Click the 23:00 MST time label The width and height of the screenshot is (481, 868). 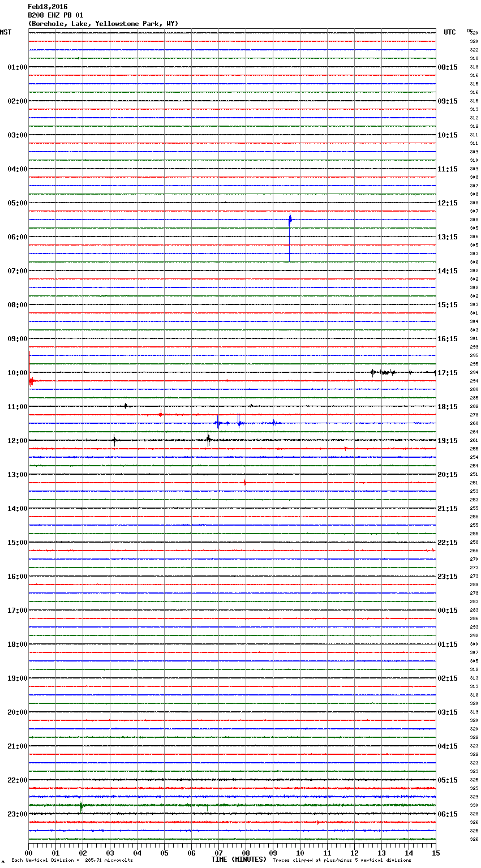pos(18,814)
